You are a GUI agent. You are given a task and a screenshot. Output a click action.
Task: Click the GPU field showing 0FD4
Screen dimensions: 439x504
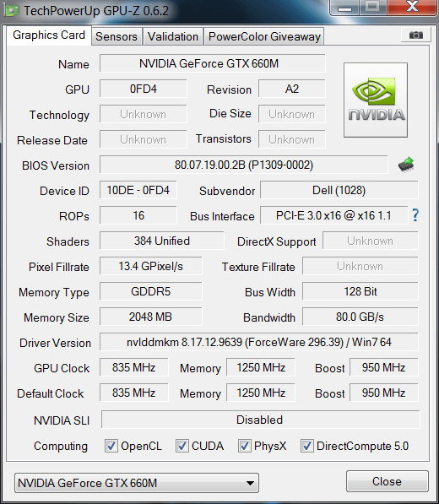click(143, 89)
